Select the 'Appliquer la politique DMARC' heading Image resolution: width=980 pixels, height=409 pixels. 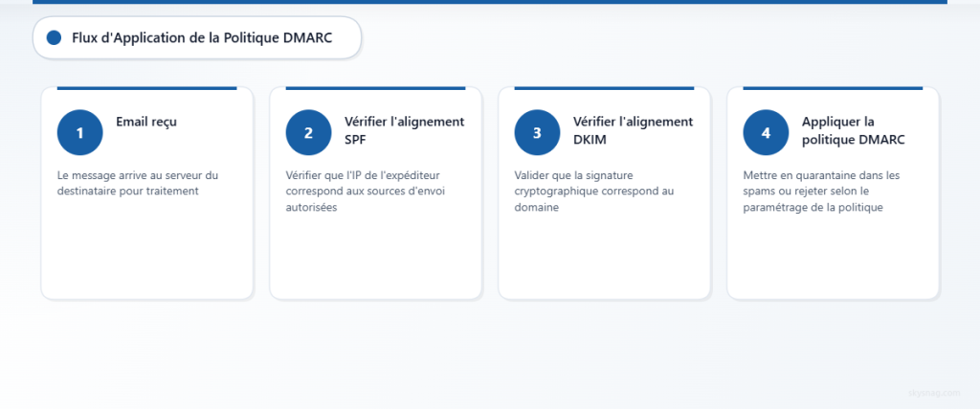click(x=853, y=130)
